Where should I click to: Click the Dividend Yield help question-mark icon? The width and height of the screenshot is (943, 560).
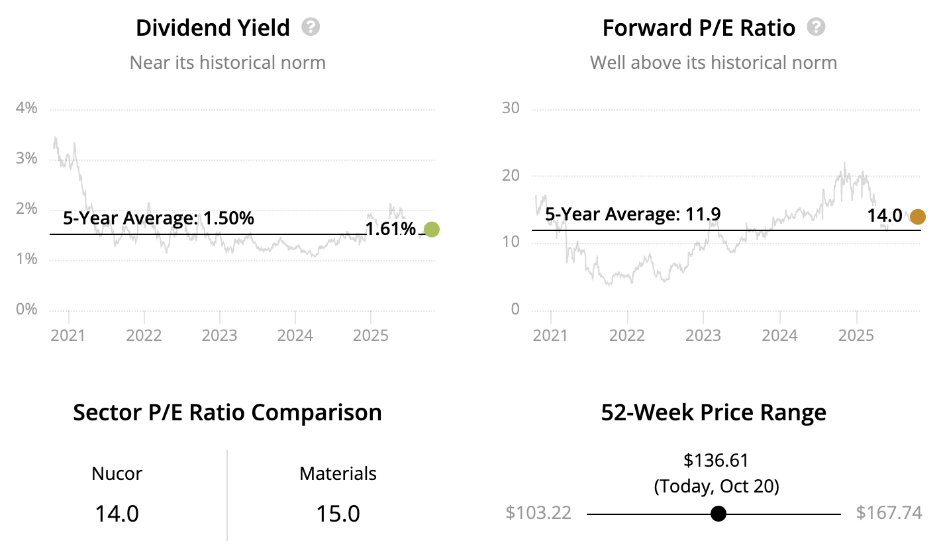311,27
